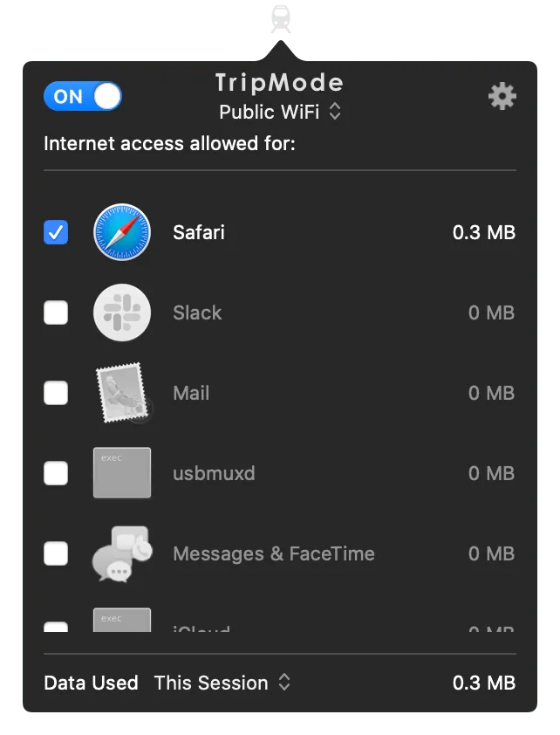
Task: Turn off the TripMode ON switch
Action: pyautogui.click(x=83, y=97)
